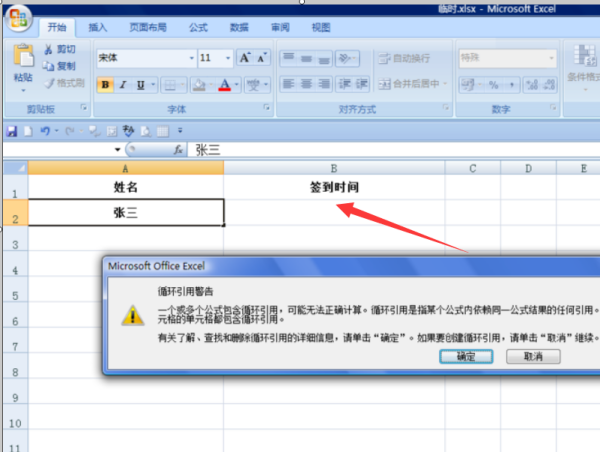
Task: Click Merge and Center 合并后居中
Action: (x=409, y=83)
